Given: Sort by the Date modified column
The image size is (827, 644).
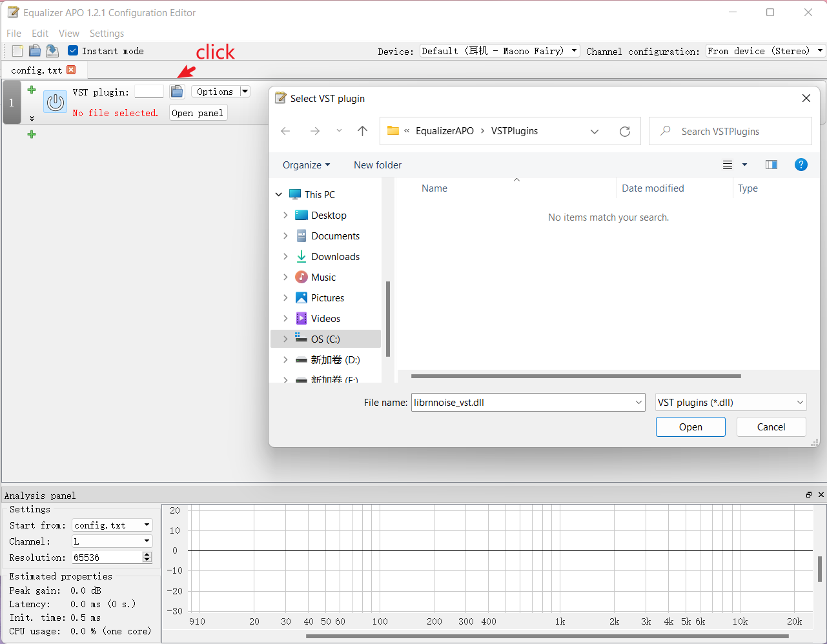Looking at the screenshot, I should coord(653,188).
